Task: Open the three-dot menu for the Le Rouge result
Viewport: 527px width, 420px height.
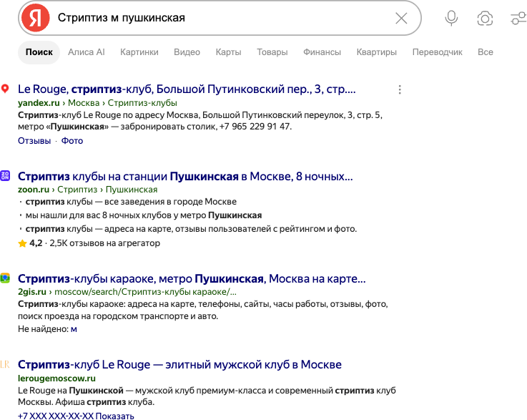Action: [x=400, y=89]
